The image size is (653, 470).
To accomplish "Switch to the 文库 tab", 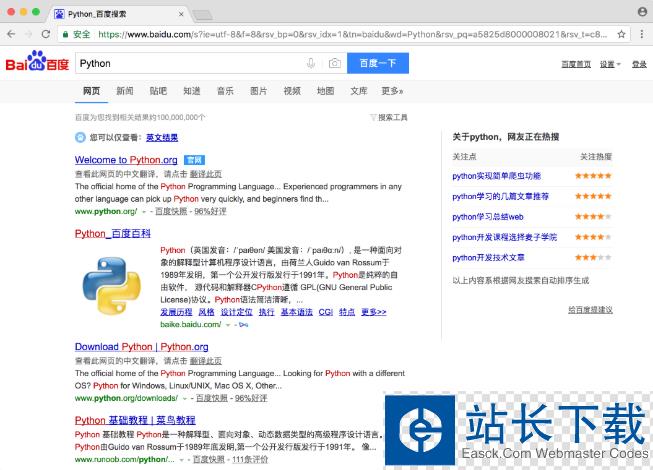I will [x=359, y=91].
